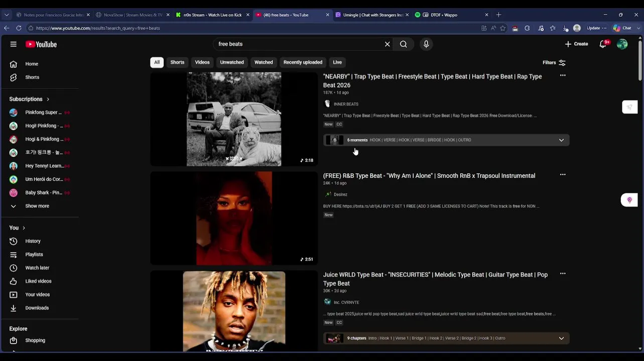Click the INNER BEATS channel avatar
644x361 pixels.
coord(327,104)
